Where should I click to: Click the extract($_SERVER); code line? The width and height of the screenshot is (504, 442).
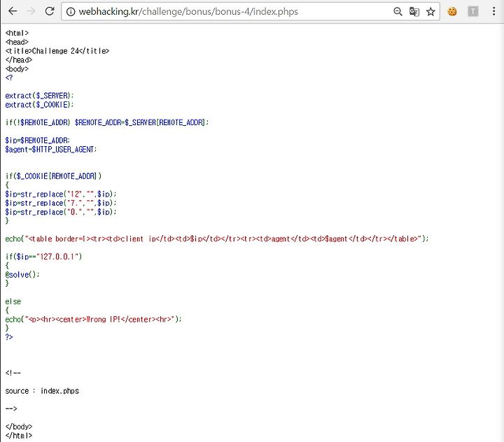click(x=39, y=96)
